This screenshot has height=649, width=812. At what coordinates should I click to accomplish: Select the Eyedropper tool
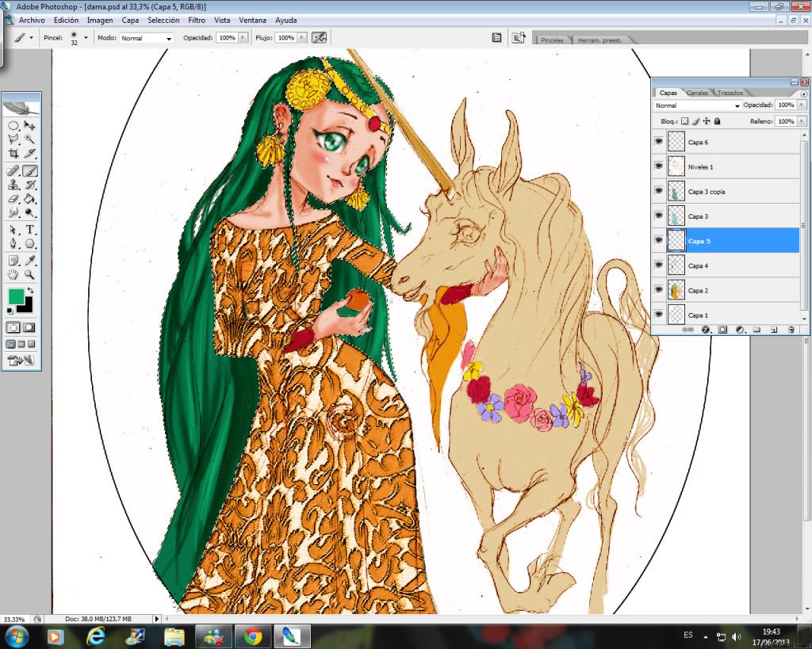pos(29,261)
